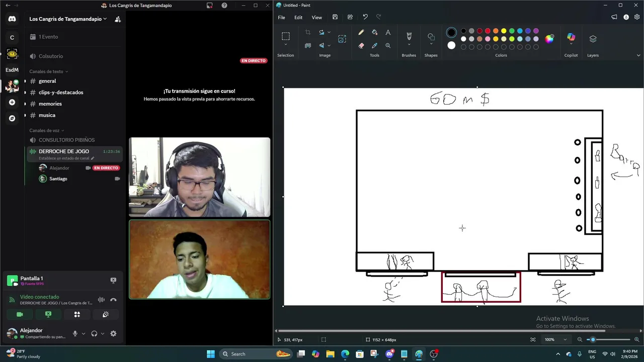Adjust the Paint zoom slider handle
Image resolution: width=644 pixels, height=362 pixels.
click(593, 339)
